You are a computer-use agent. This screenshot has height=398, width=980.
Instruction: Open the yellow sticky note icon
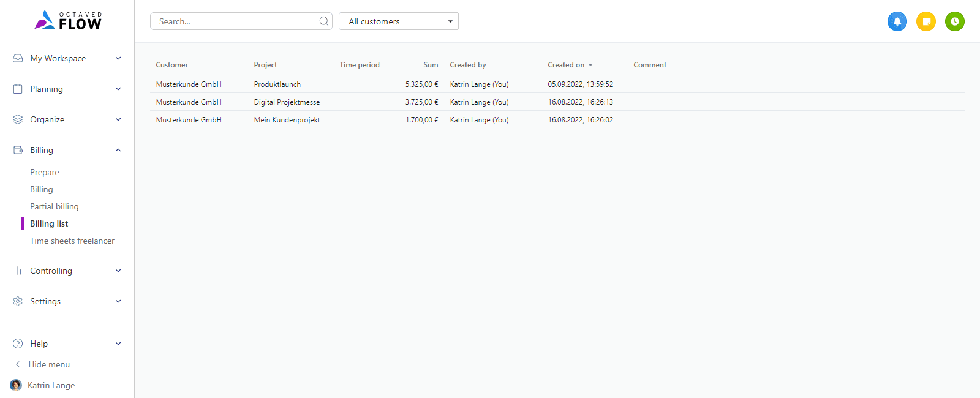[x=925, y=21]
